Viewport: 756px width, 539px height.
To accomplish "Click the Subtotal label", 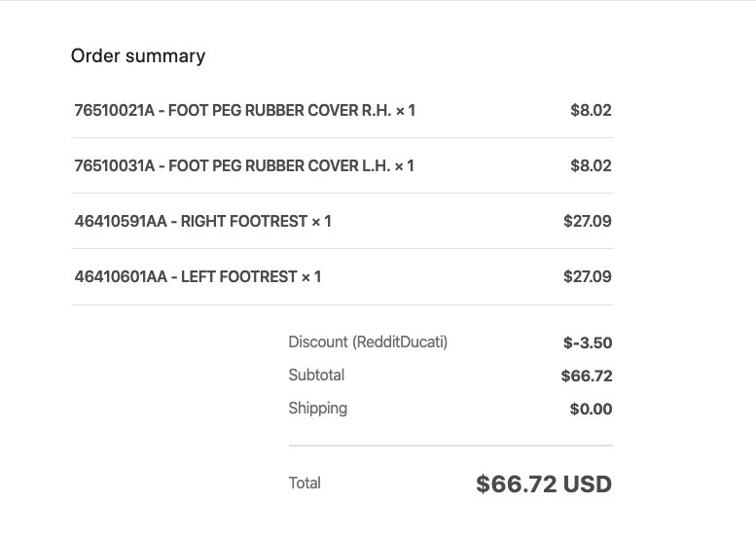I will pos(316,376).
